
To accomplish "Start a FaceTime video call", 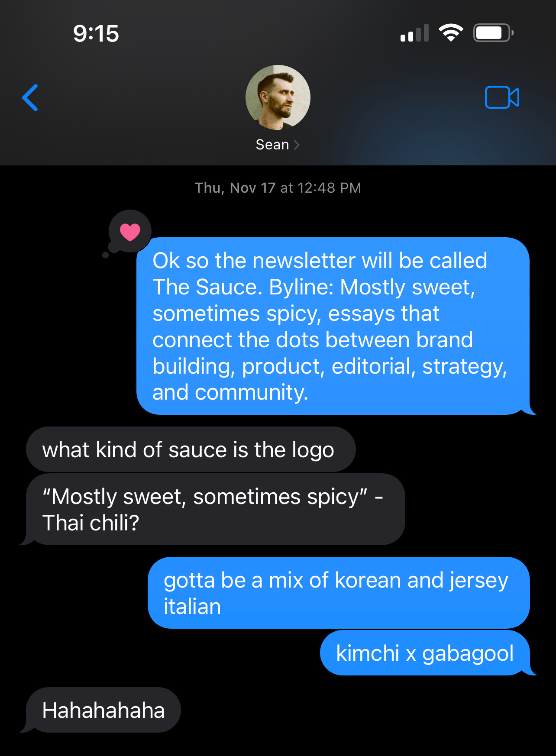I will coord(502,97).
